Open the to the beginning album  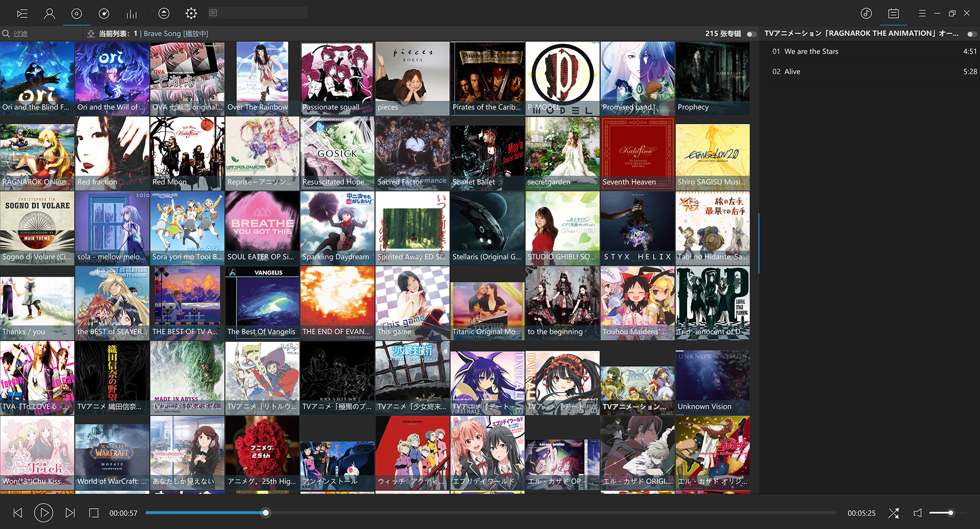562,303
